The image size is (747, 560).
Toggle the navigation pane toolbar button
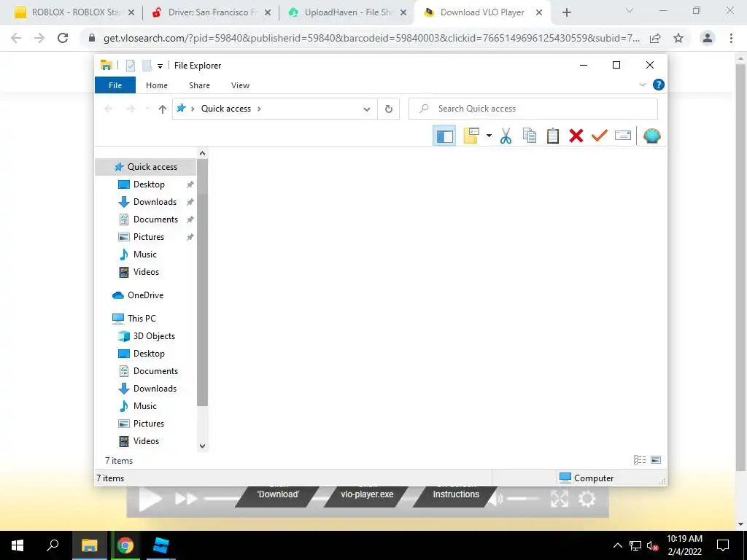click(444, 136)
